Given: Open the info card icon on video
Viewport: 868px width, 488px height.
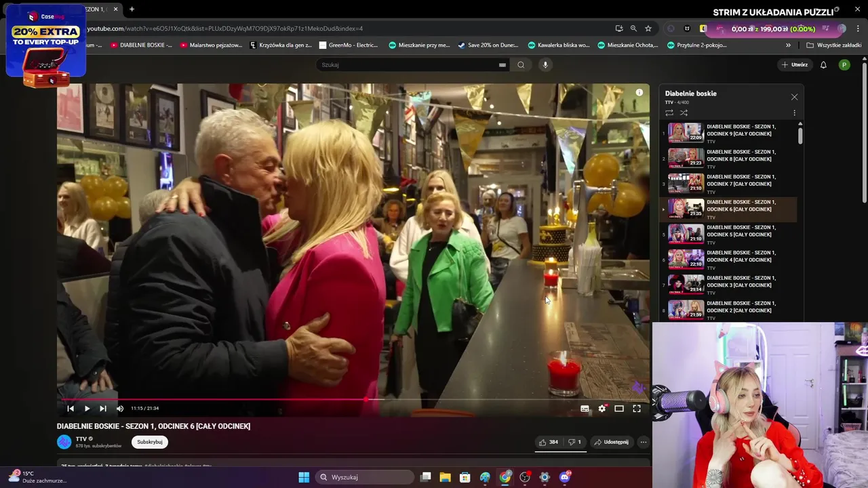Looking at the screenshot, I should click(639, 92).
